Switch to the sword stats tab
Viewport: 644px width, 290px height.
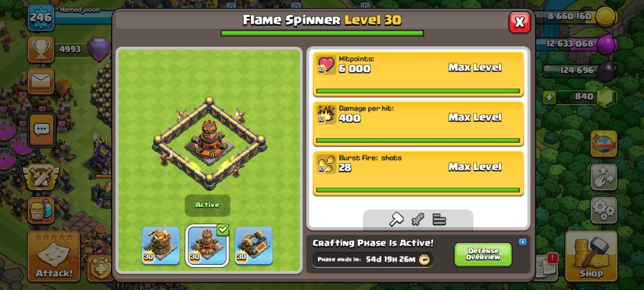point(418,219)
